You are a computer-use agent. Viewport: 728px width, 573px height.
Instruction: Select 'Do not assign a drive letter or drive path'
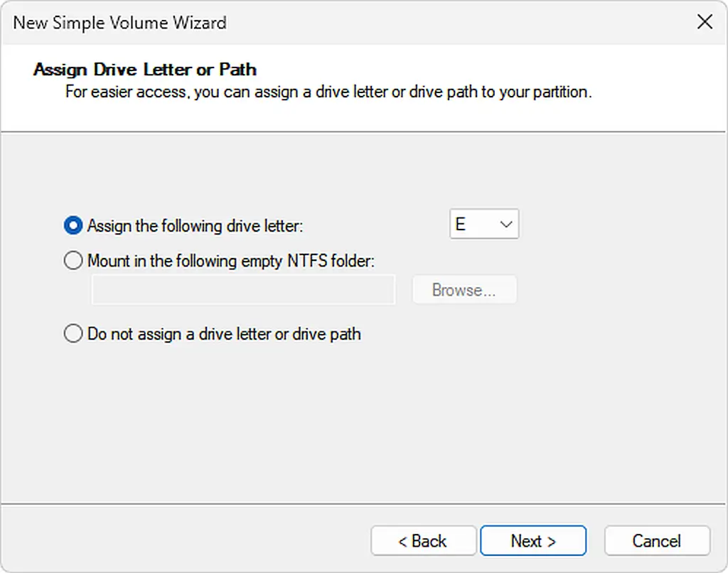coord(72,333)
